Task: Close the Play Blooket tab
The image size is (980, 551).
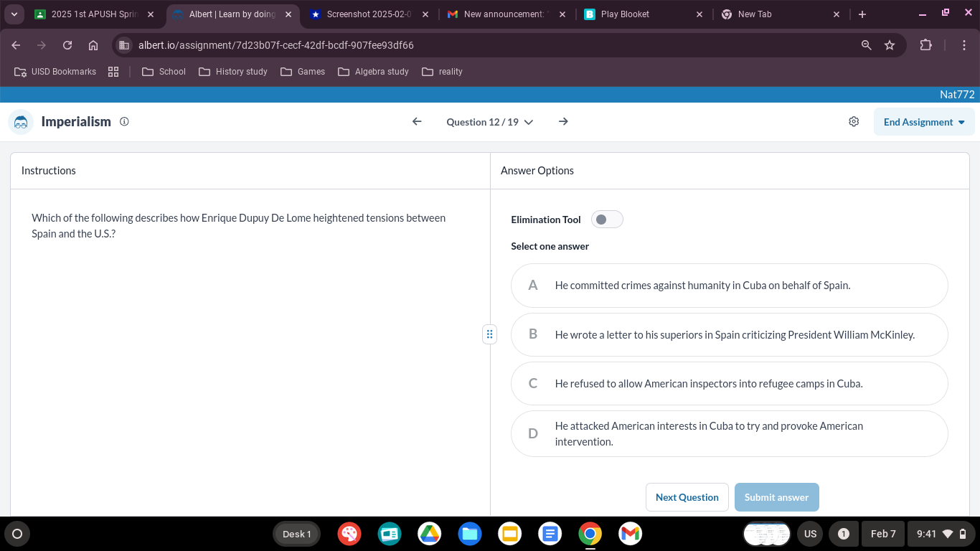Action: click(x=700, y=14)
